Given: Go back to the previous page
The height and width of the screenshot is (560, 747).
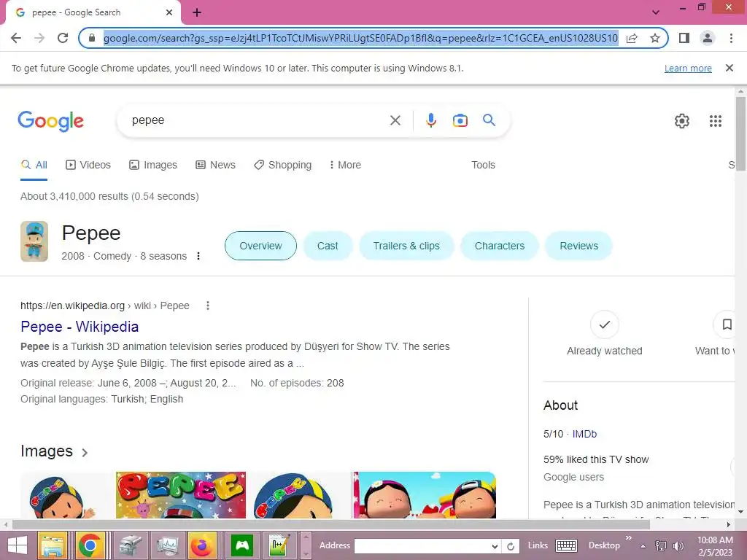Looking at the screenshot, I should point(16,38).
